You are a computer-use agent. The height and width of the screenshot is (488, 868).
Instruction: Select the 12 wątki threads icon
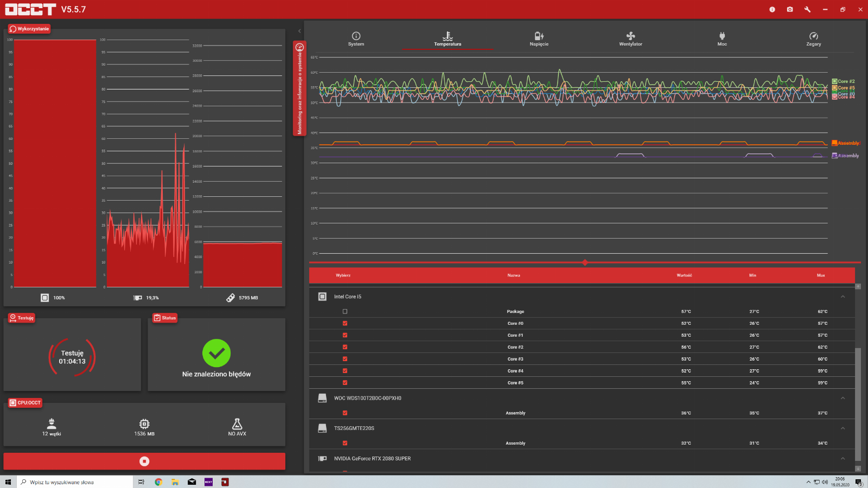pyautogui.click(x=52, y=423)
